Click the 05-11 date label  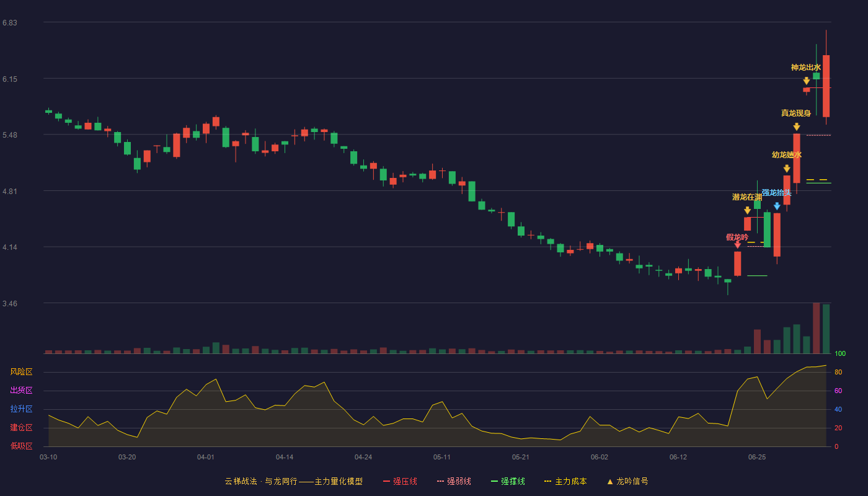pyautogui.click(x=442, y=457)
